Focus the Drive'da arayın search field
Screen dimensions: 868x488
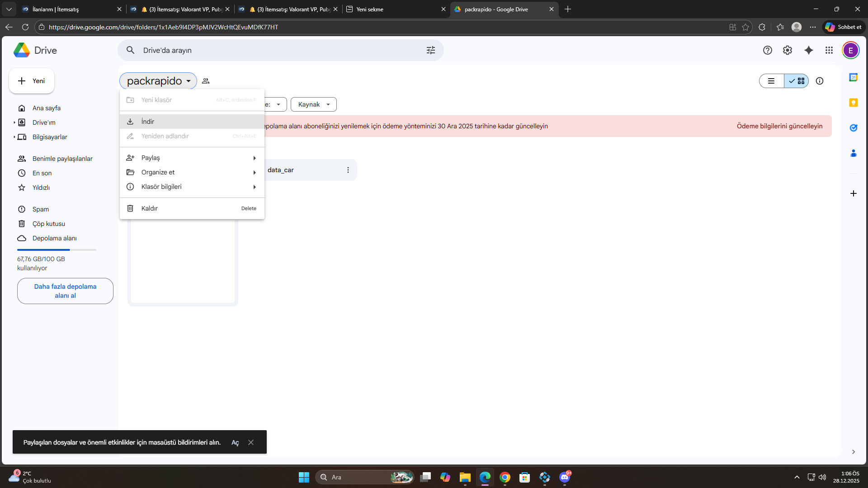point(280,50)
